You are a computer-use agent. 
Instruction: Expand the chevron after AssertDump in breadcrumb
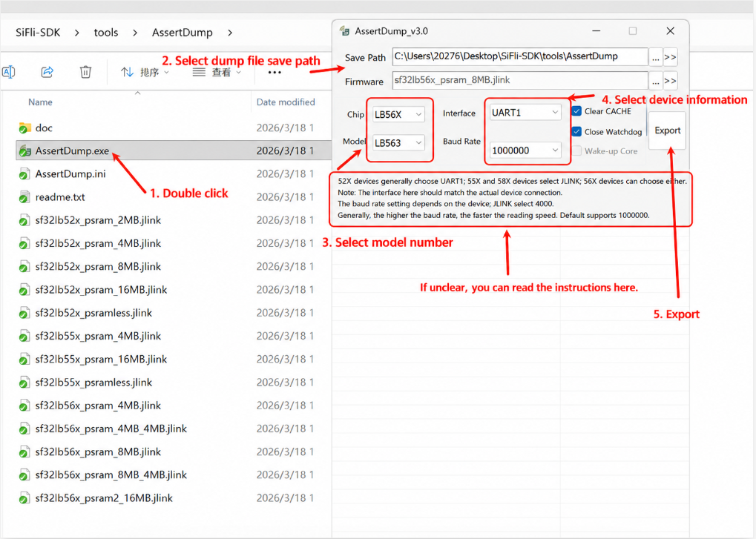pos(230,33)
